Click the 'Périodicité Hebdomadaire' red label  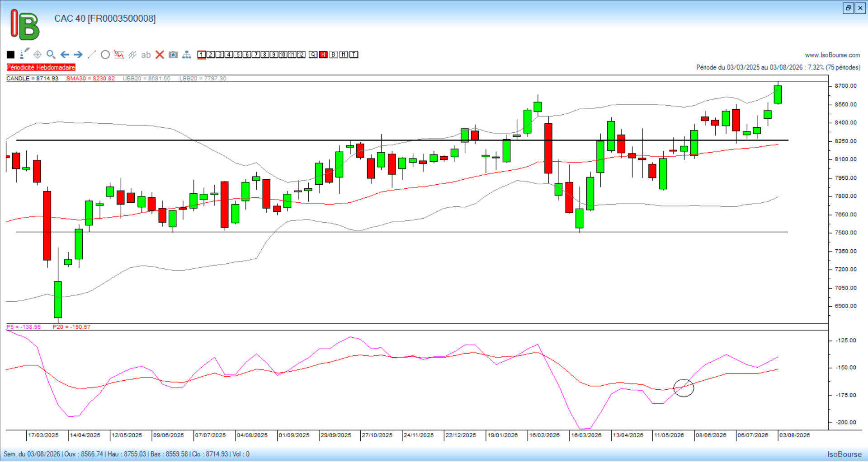41,67
